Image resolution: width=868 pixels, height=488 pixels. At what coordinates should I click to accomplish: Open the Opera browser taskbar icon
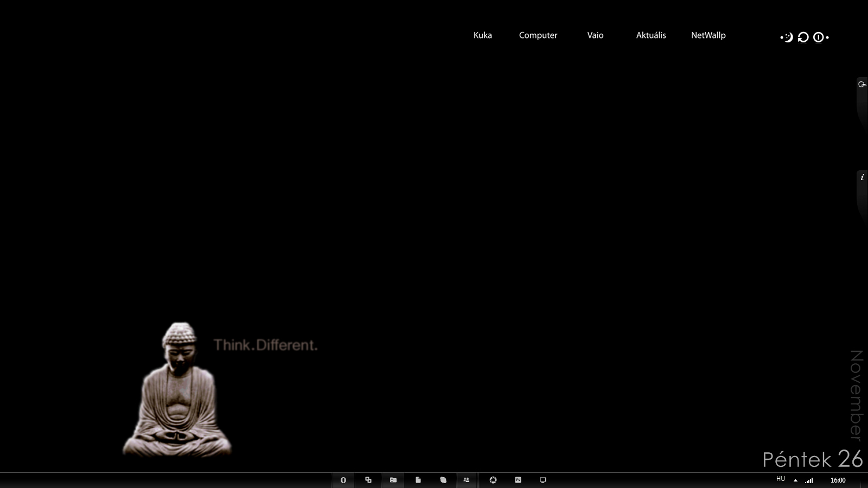[x=343, y=480]
